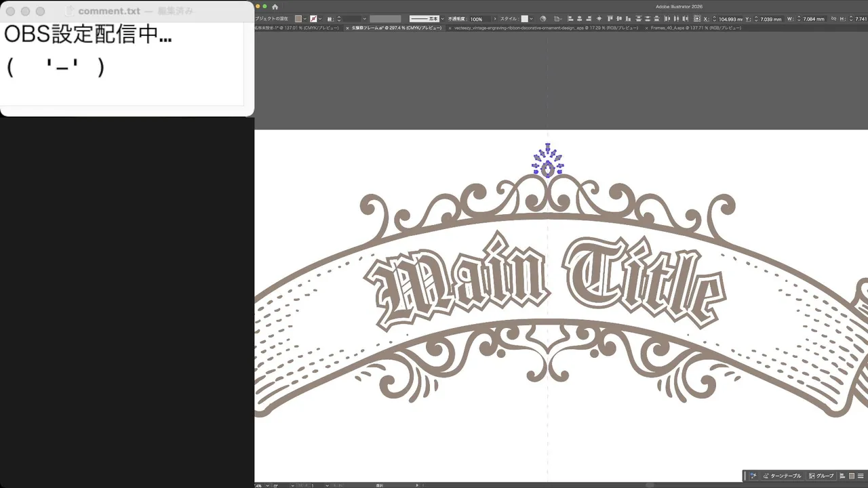Click vertical align top icon
This screenshot has width=868, height=488.
click(x=610, y=19)
